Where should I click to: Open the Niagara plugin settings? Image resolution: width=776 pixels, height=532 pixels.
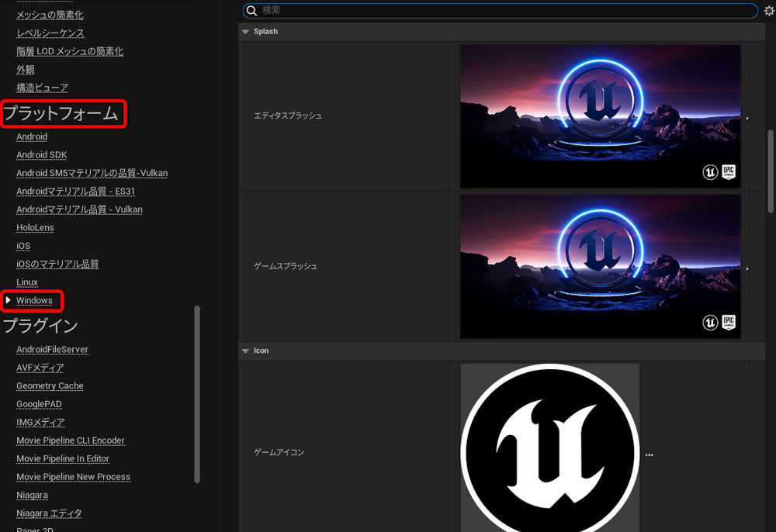(x=32, y=496)
